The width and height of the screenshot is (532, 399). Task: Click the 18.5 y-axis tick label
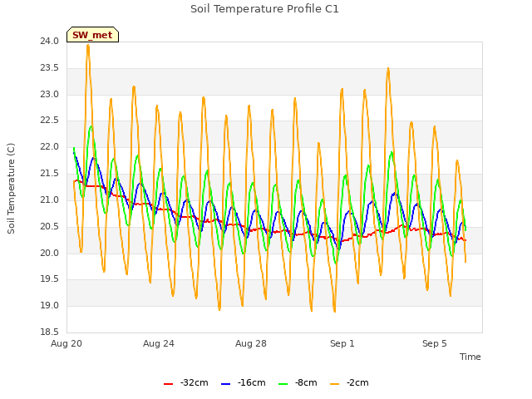[50, 332]
